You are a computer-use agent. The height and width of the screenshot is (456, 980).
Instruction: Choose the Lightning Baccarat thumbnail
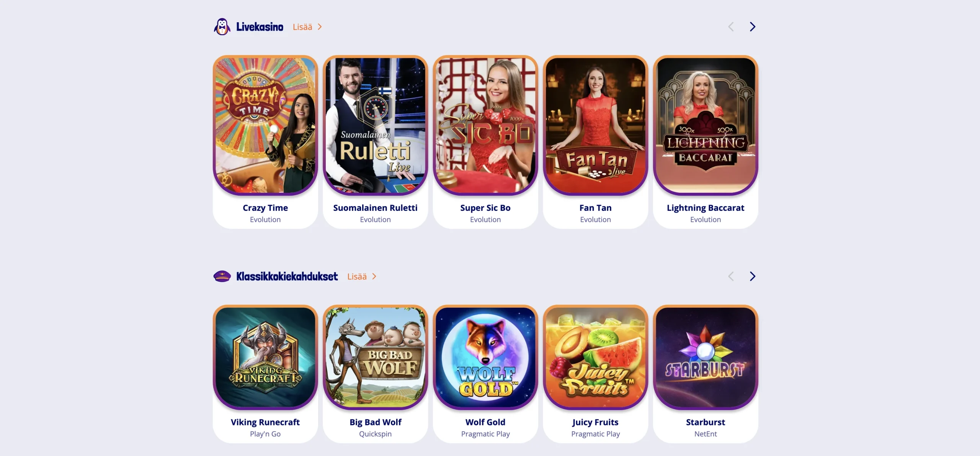tap(706, 125)
